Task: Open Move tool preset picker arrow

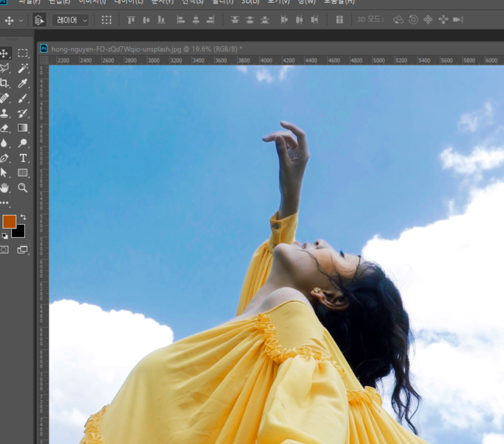Action: tap(21, 21)
